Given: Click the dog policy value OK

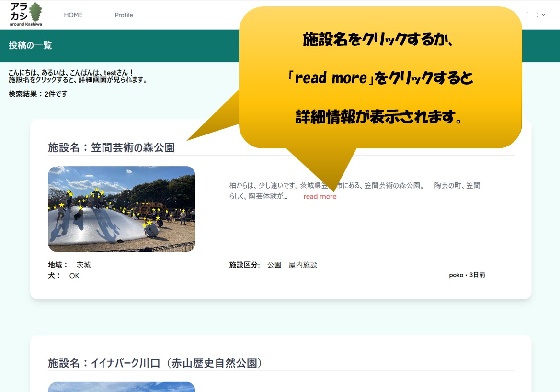Looking at the screenshot, I should 74,276.
